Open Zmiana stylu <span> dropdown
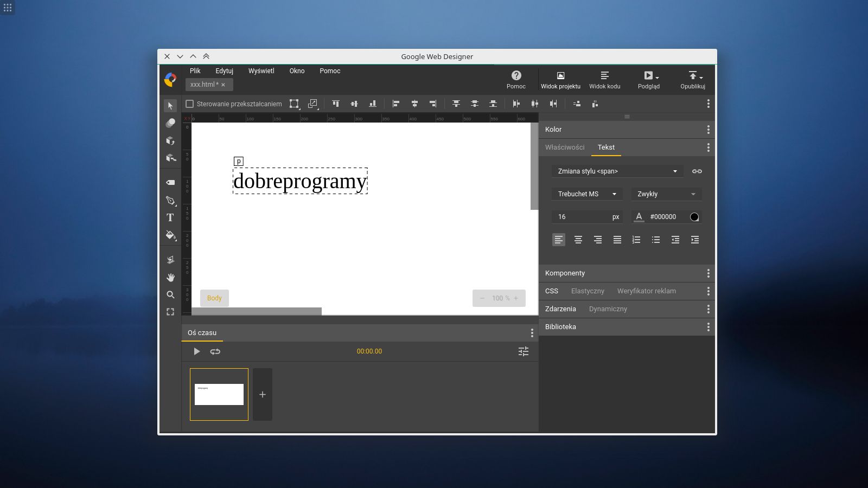This screenshot has height=488, width=868. coord(617,171)
